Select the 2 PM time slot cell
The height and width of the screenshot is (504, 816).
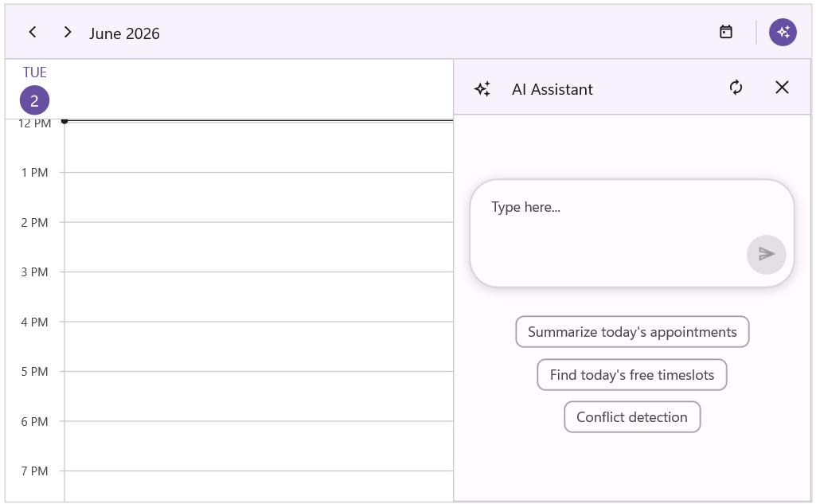(259, 248)
